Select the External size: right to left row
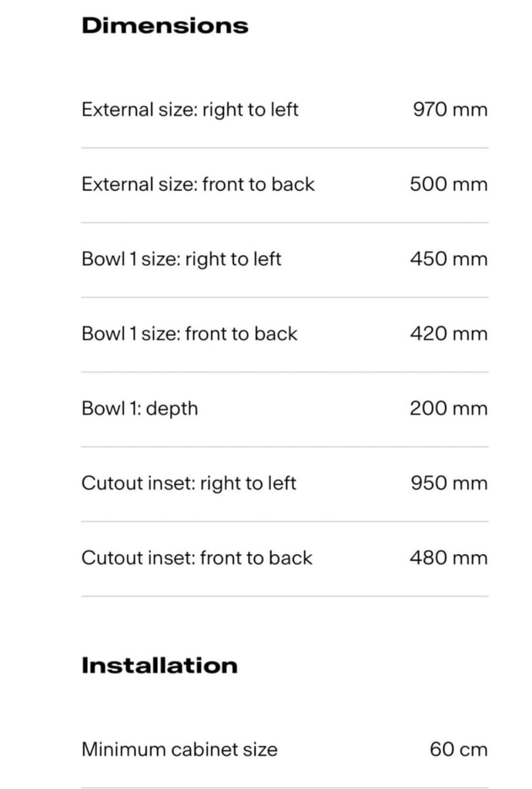This screenshot has width=532, height=789. 285,109
